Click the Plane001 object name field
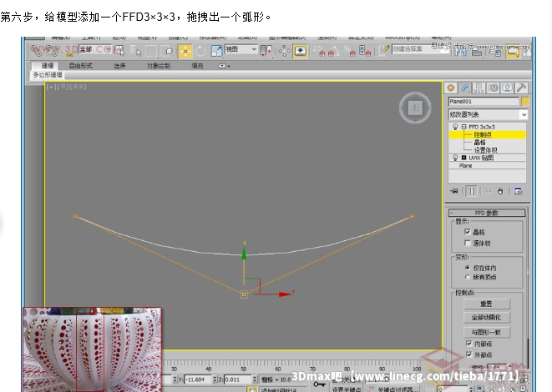The image size is (552, 392). 484,102
